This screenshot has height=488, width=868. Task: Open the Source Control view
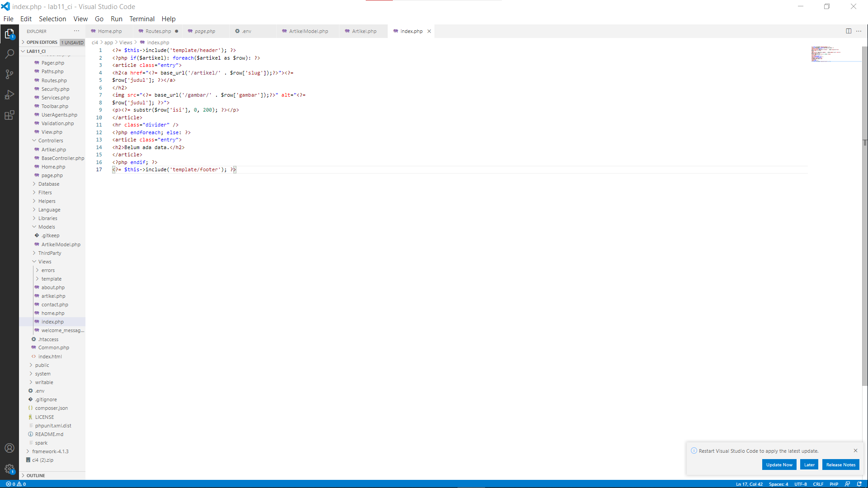(9, 74)
